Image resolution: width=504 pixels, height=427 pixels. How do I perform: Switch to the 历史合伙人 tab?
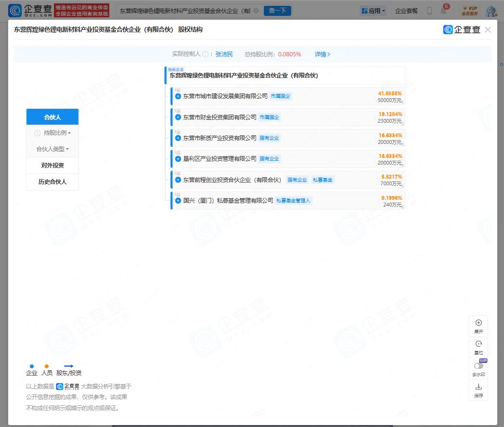click(x=52, y=182)
